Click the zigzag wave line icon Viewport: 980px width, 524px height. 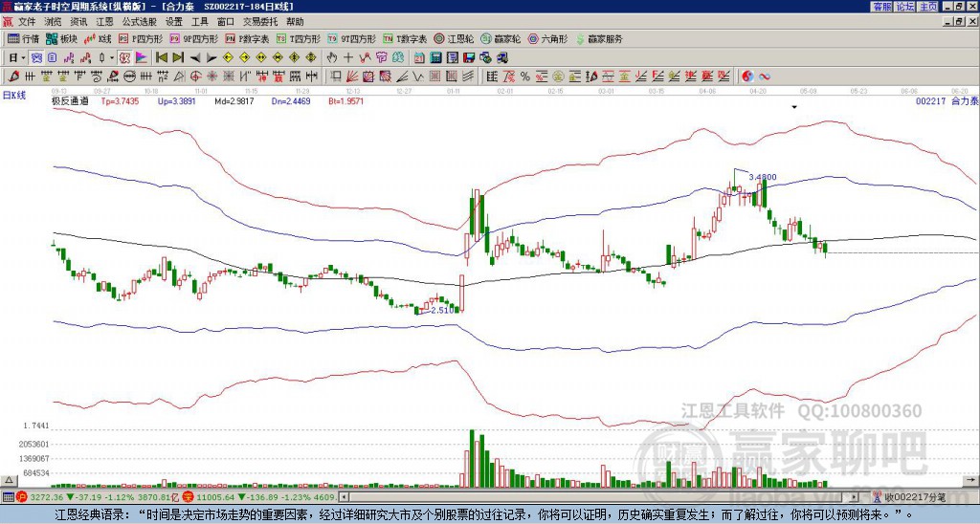pos(418,76)
